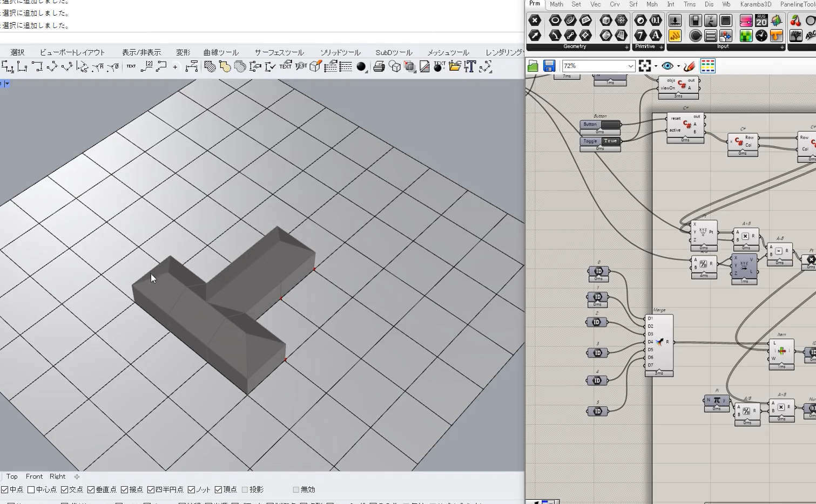Switch to the Front viewport tab
This screenshot has width=816, height=504.
34,476
